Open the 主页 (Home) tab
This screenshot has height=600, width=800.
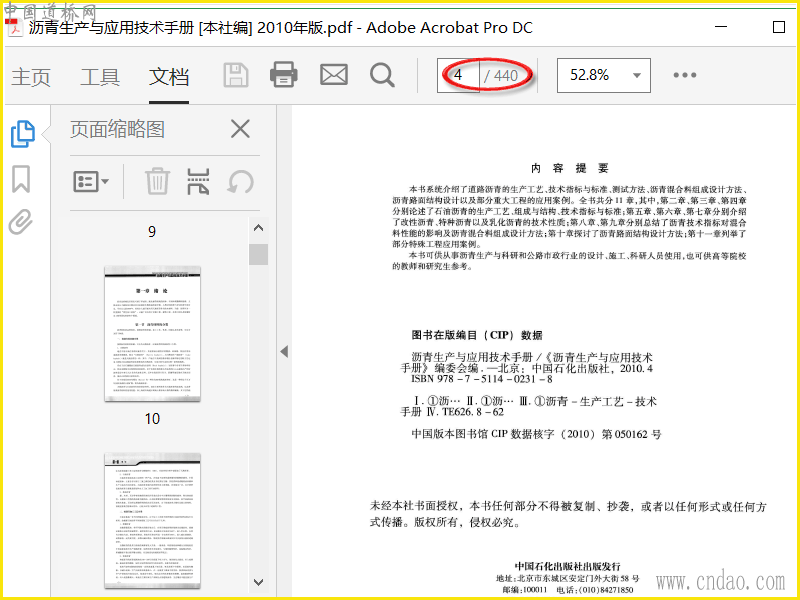tap(31, 77)
